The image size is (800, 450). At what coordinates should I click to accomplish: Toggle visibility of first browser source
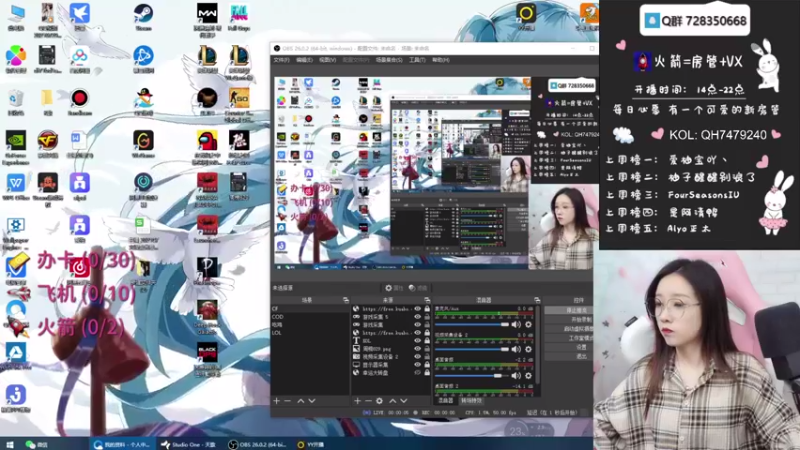click(418, 309)
